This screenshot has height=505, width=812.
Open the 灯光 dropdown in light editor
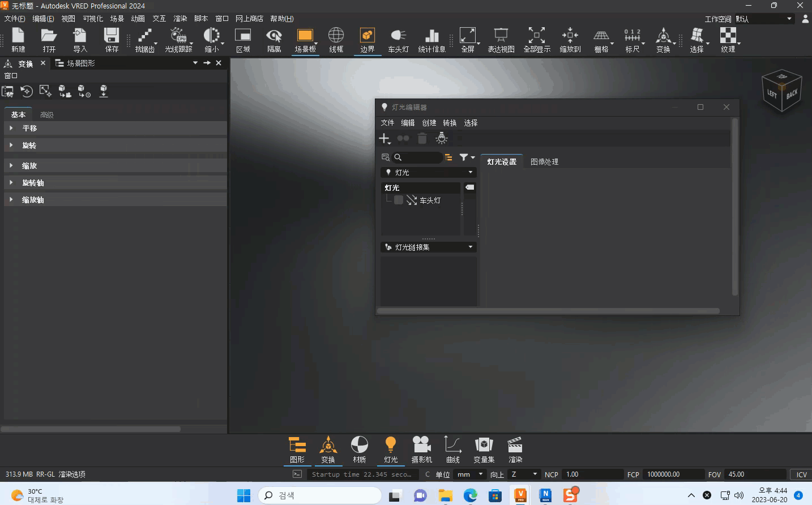point(429,172)
